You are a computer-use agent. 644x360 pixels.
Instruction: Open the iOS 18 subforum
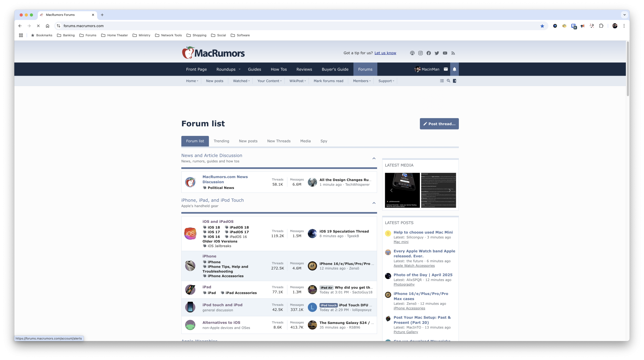click(x=214, y=227)
